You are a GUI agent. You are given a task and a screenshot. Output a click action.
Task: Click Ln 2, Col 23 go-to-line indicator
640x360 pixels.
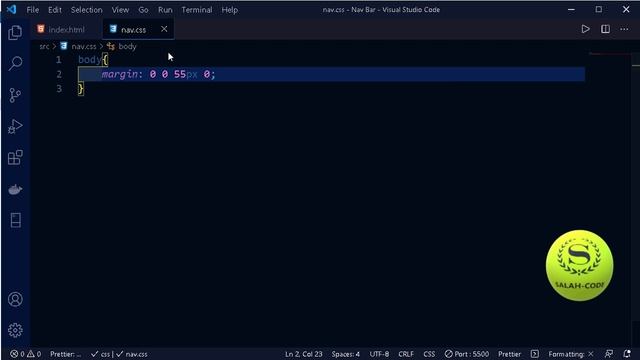coord(304,354)
